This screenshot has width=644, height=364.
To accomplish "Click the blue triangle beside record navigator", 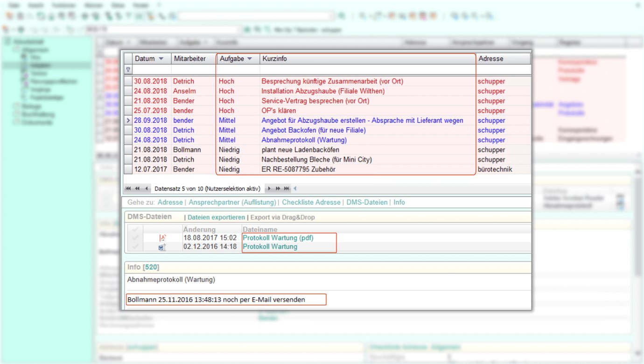I will (294, 189).
